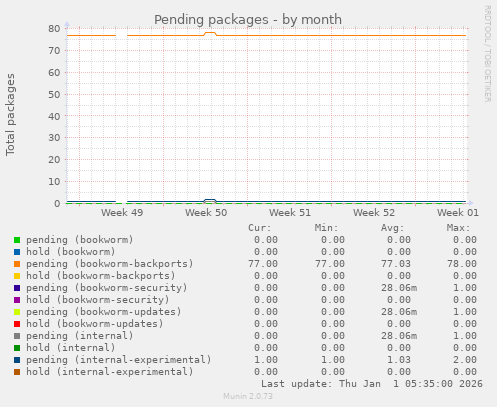Click the navy line bump near Week 50

[210, 201]
